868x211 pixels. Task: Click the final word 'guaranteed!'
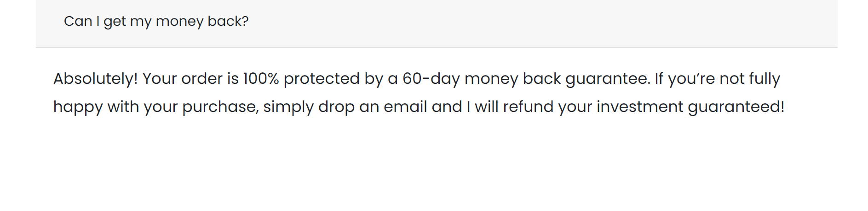pos(736,107)
